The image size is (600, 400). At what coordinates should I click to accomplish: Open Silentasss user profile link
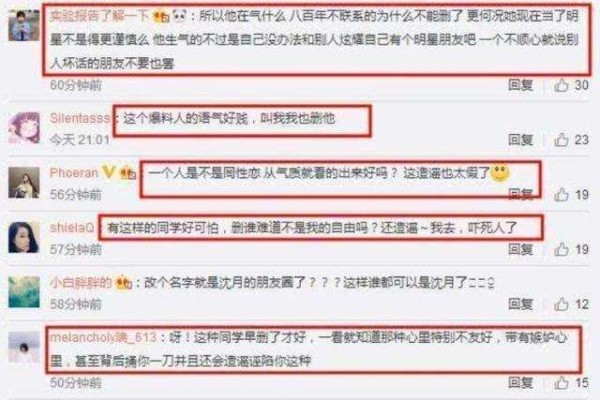(x=80, y=118)
